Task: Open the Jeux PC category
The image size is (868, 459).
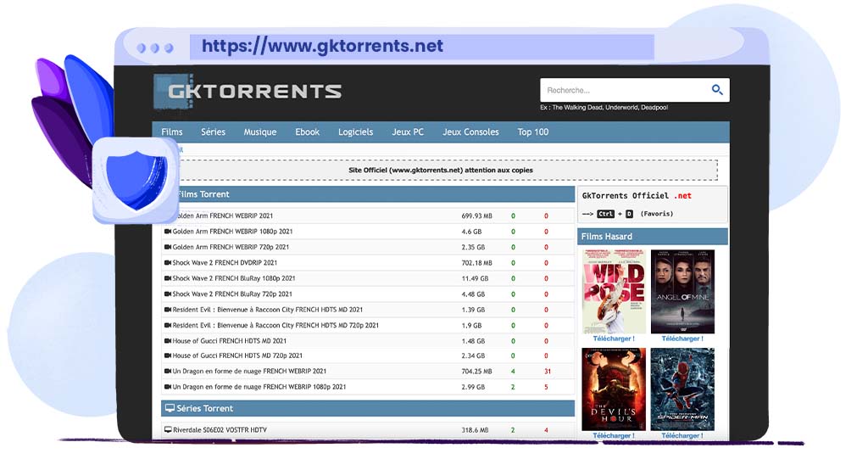Action: pyautogui.click(x=408, y=132)
